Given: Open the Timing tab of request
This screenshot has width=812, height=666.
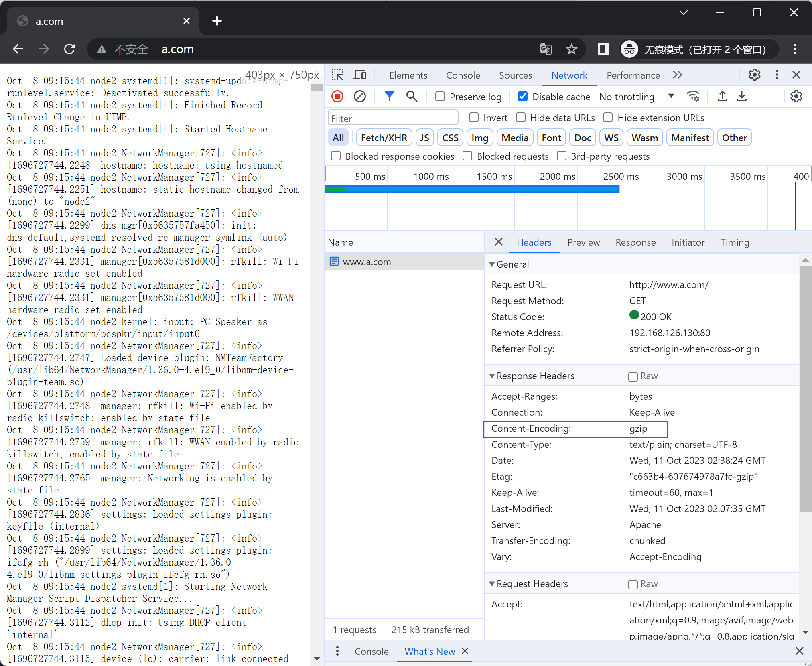Looking at the screenshot, I should click(735, 242).
